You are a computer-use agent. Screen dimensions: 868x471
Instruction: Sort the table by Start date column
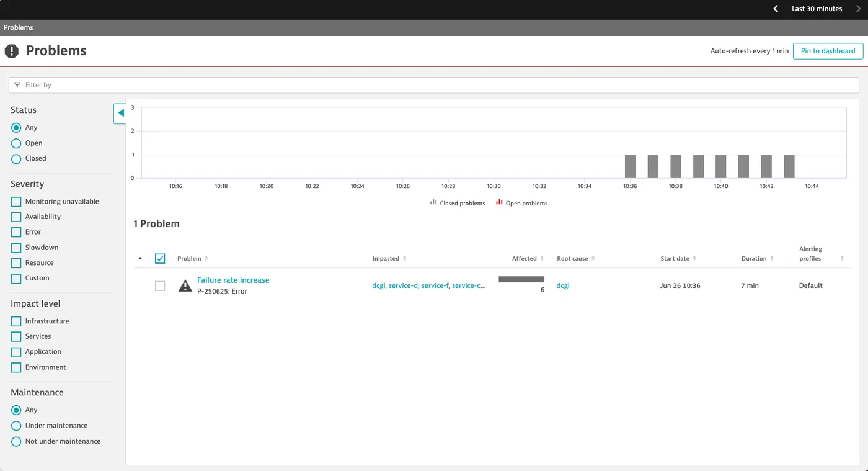pos(678,259)
